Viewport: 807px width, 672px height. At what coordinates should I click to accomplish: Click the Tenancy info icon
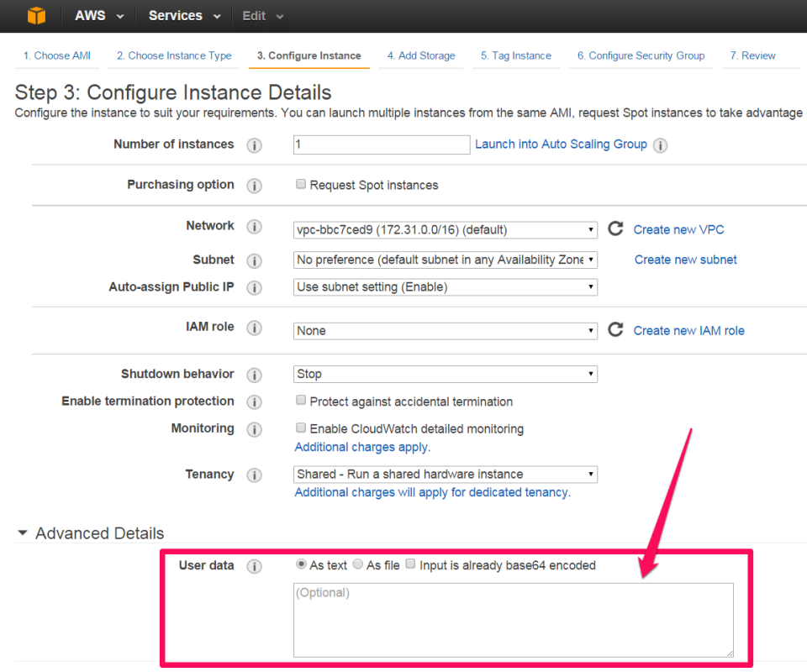tap(254, 475)
